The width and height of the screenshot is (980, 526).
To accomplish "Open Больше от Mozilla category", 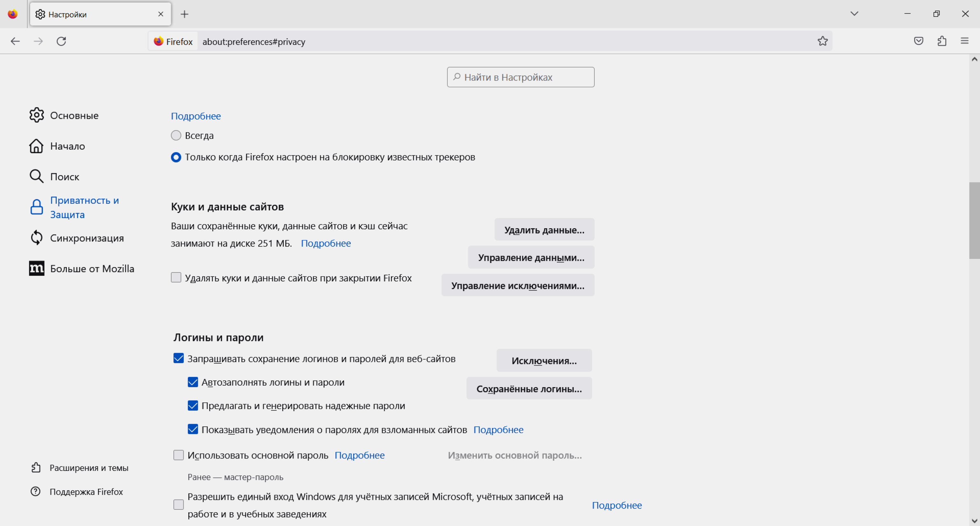I will (92, 269).
